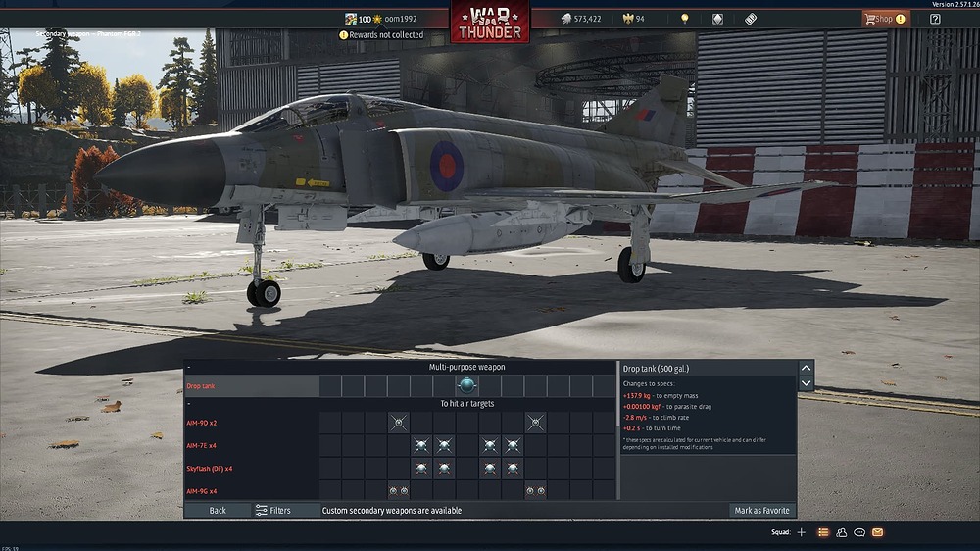
Task: Click the down arrow in the Drop tank description
Action: point(807,382)
